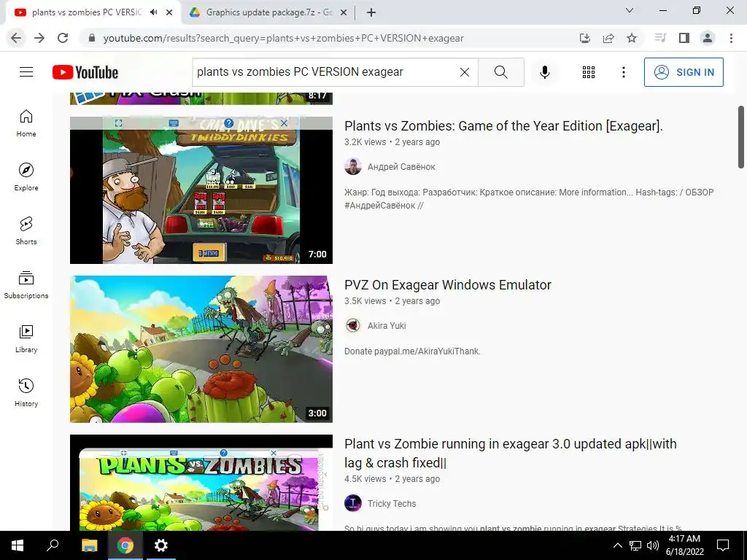Click the 8:17 partially visible thumbnail

click(x=201, y=98)
